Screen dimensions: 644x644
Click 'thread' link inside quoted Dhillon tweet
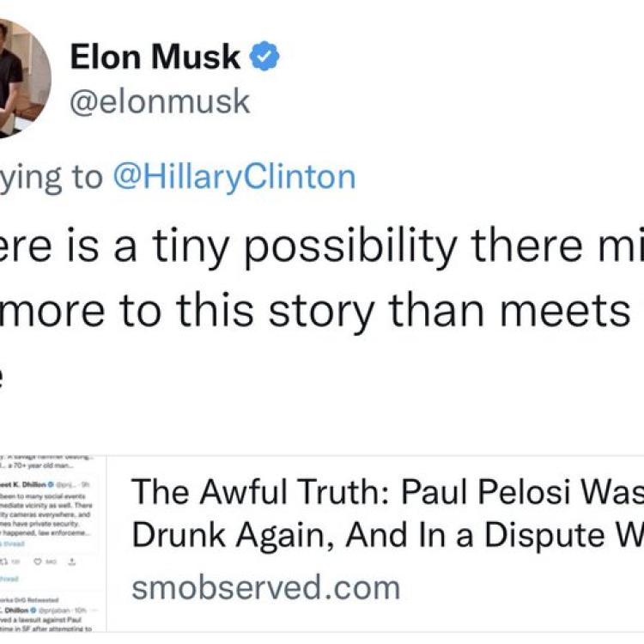(13, 544)
